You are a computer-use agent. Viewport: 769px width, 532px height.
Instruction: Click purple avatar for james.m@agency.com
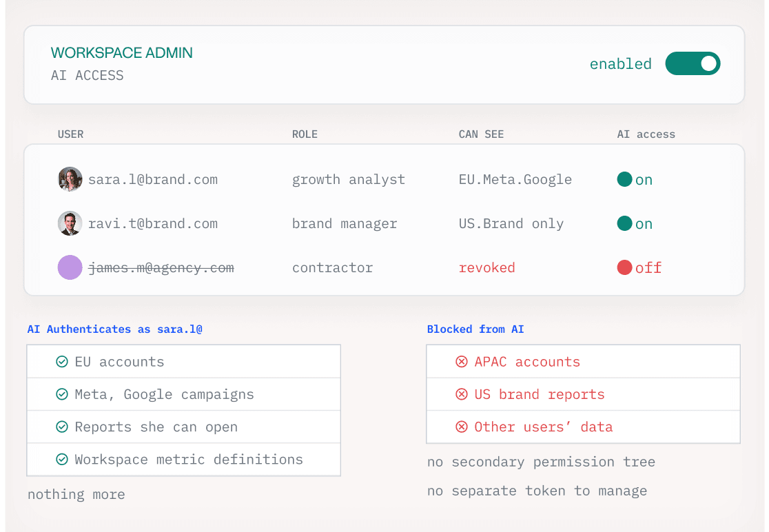(70, 267)
